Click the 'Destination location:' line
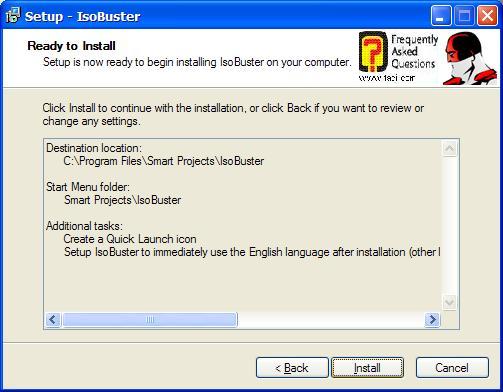 (94, 148)
